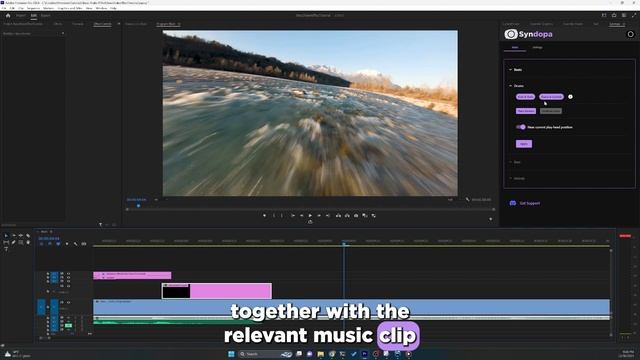Screen dimensions: 640x360
Task: Click the grey button beside Place Markers
Action: (x=551, y=111)
